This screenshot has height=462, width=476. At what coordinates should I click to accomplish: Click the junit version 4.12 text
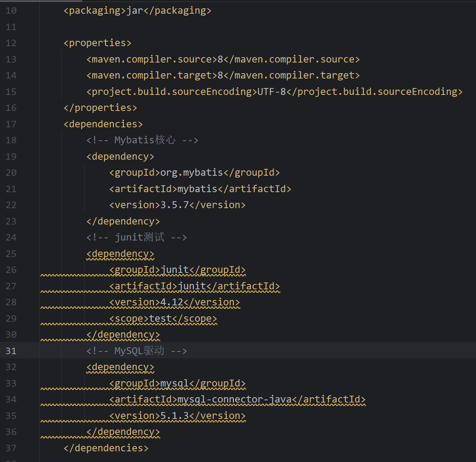pyautogui.click(x=172, y=302)
